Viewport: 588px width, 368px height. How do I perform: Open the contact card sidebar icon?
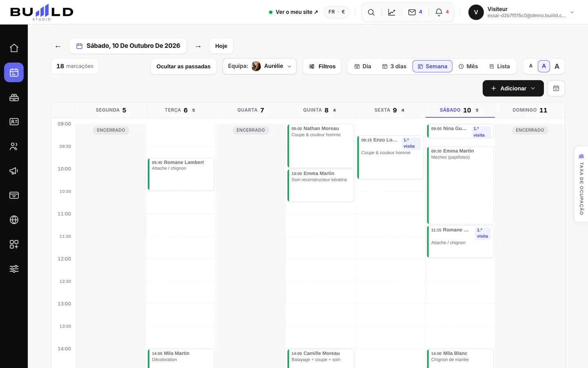pos(14,121)
